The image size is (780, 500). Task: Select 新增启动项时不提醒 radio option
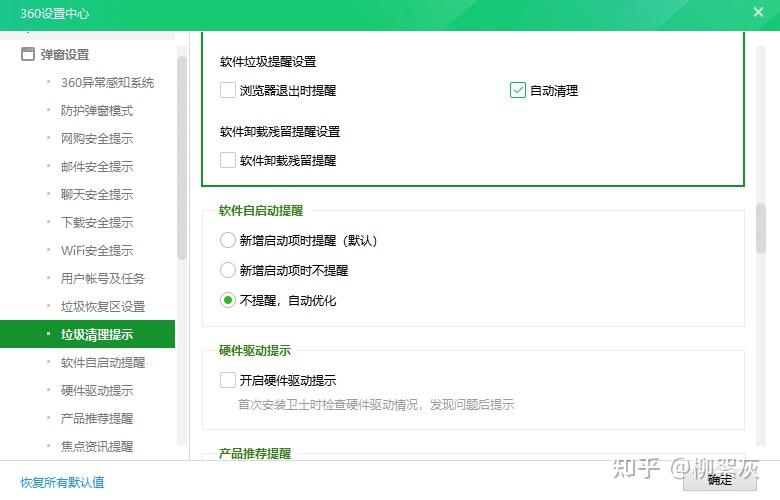coord(228,270)
